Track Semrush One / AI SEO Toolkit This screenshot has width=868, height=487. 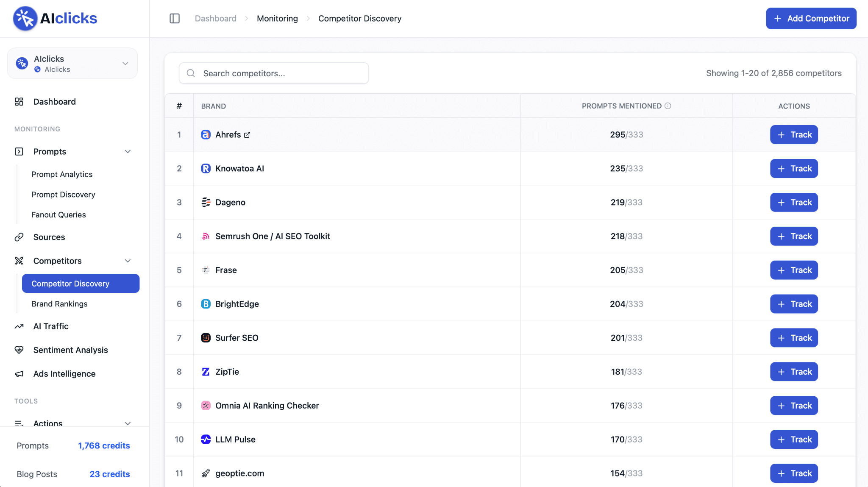pos(794,236)
